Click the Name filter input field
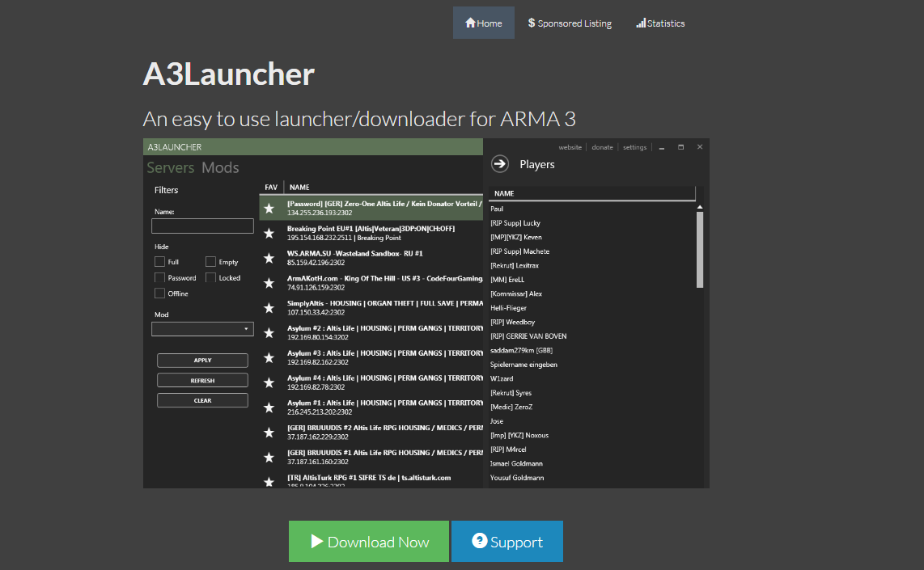 click(203, 226)
